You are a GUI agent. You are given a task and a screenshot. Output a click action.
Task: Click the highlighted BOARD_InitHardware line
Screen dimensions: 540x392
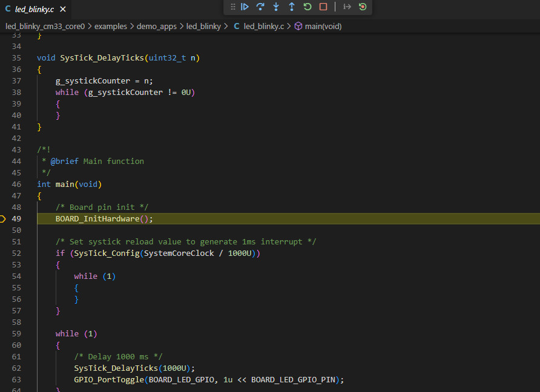coord(104,218)
